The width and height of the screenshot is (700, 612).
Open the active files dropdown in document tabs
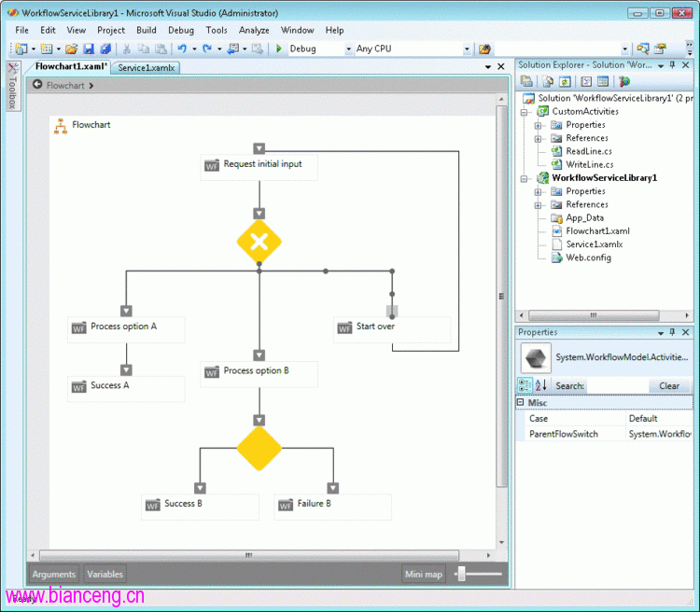[x=488, y=67]
